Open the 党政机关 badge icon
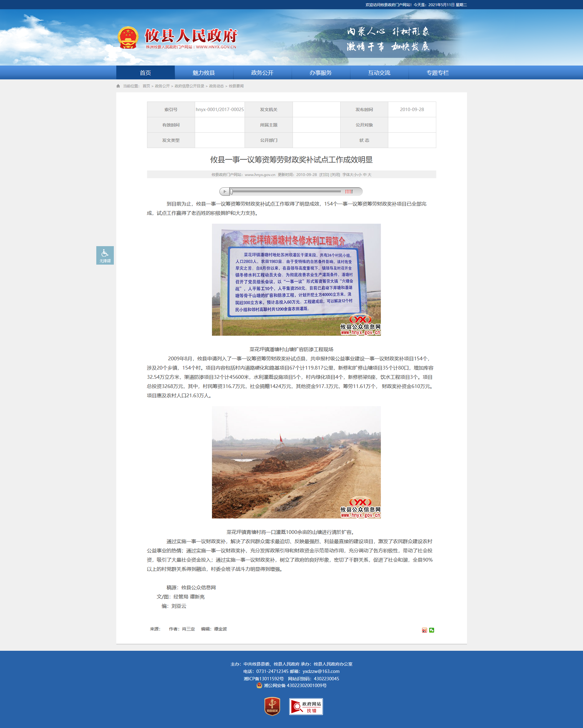 272,706
